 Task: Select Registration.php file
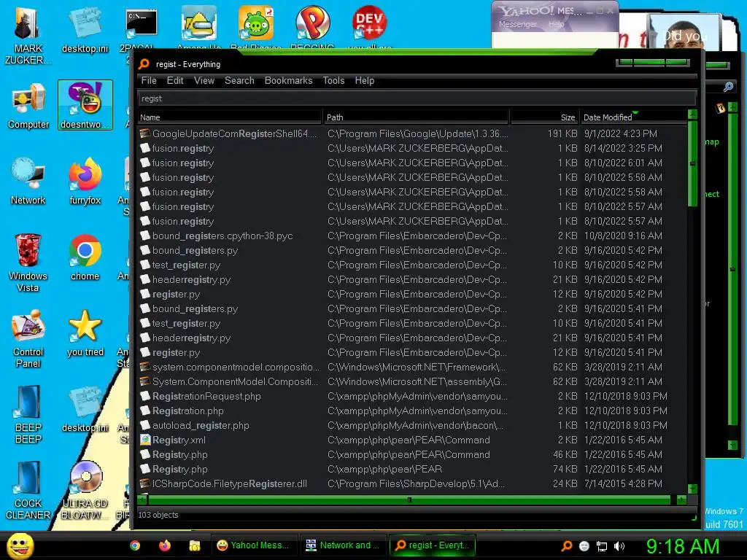[413, 411]
